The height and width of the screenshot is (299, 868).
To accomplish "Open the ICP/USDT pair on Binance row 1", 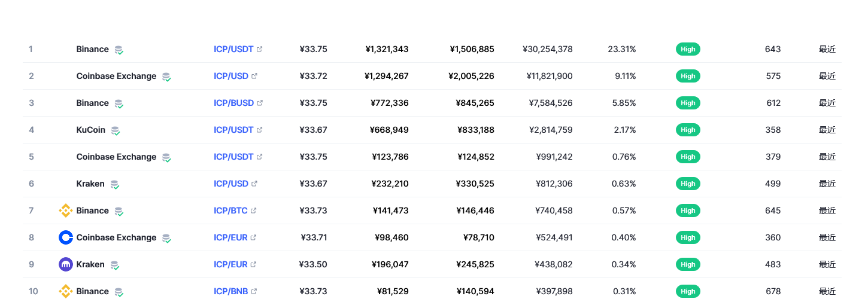I will coord(233,49).
